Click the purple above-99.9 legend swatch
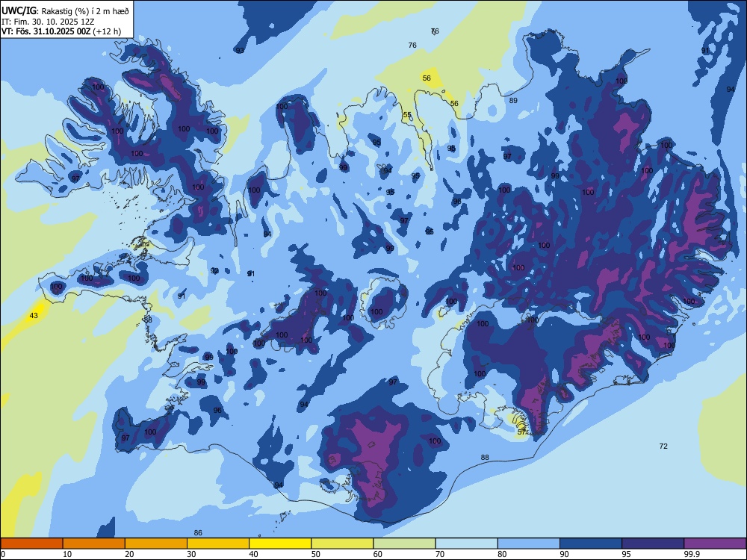This screenshot has width=747, height=560. 715,544
